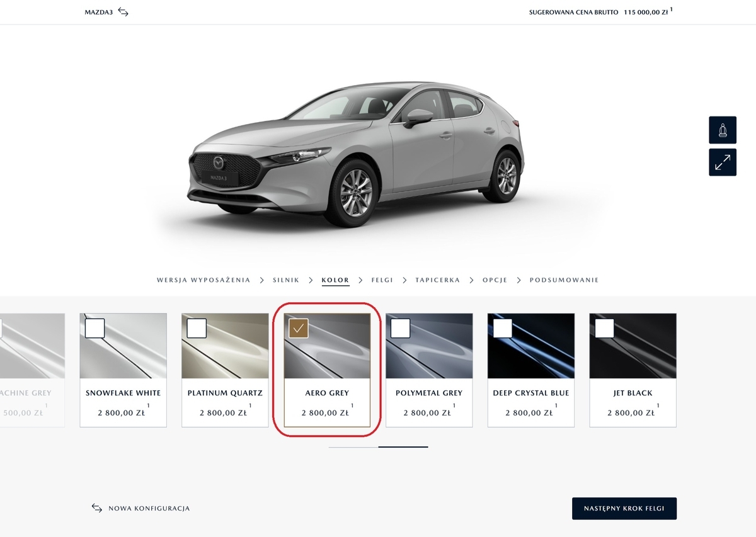Tick the Jet Black color checkbox
The image size is (756, 537).
(x=604, y=328)
